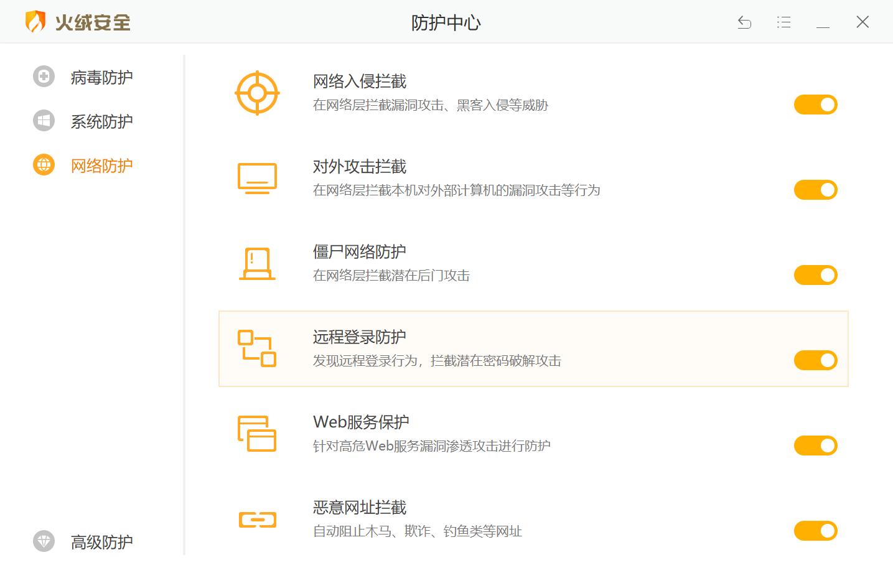Click the back arrow in title bar
The image size is (893, 588).
click(744, 22)
